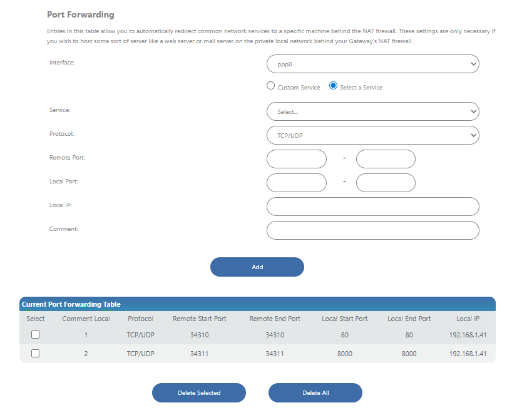Click the Local End Port column header
This screenshot has height=420, width=512.
[409, 319]
